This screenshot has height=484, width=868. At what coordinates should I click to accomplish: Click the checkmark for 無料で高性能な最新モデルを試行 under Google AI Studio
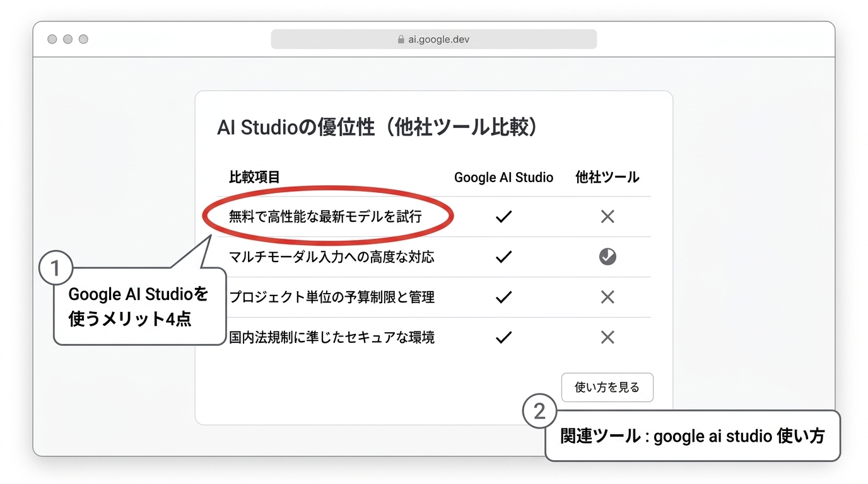[503, 216]
